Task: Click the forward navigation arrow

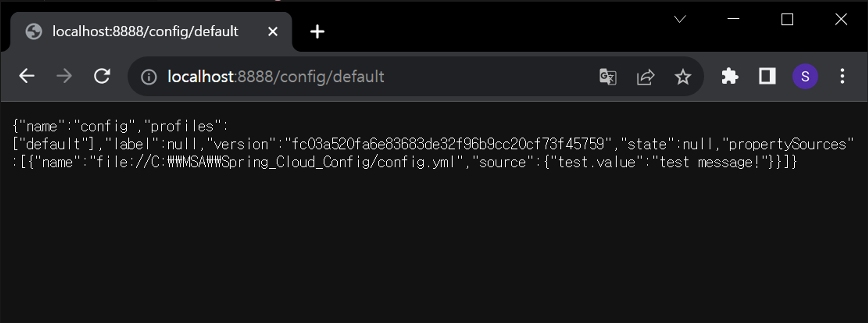Action: click(x=64, y=76)
